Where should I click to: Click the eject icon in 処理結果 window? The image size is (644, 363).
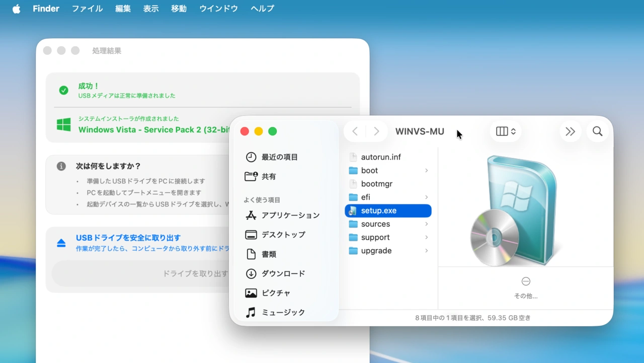[61, 243]
